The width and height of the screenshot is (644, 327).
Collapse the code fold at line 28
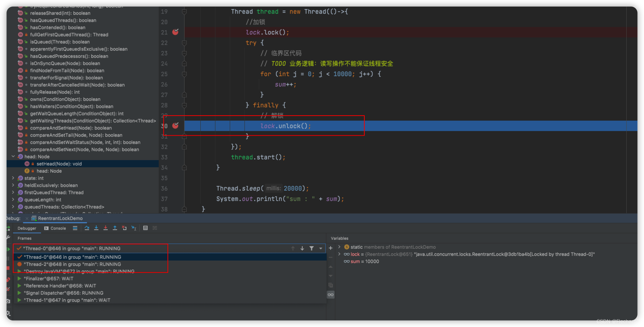point(184,105)
